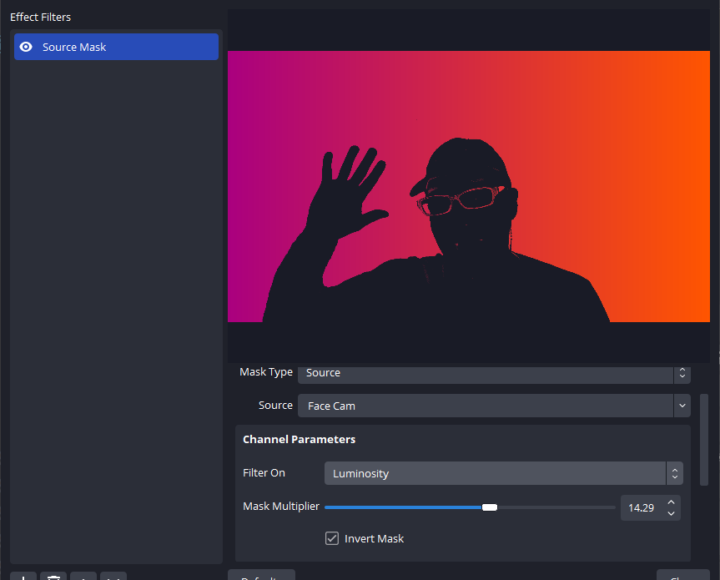Decrease Mask Multiplier with the down arrow
The image size is (720, 580).
click(671, 514)
